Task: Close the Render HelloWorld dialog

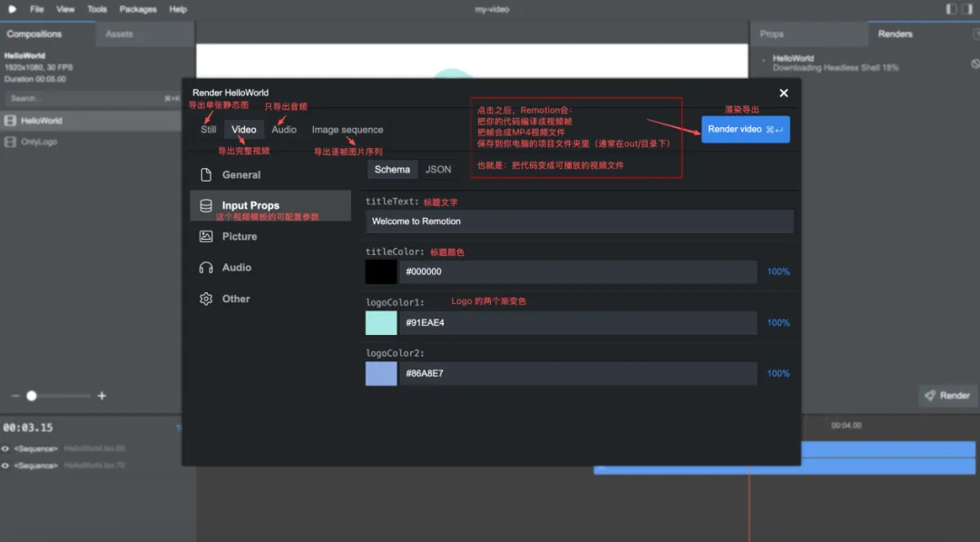Action: (x=783, y=94)
